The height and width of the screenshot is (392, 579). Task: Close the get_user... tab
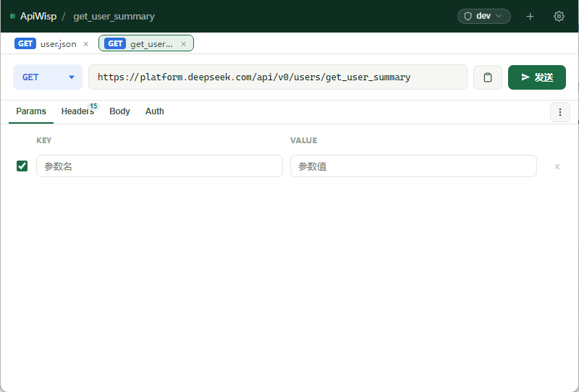pyautogui.click(x=184, y=44)
